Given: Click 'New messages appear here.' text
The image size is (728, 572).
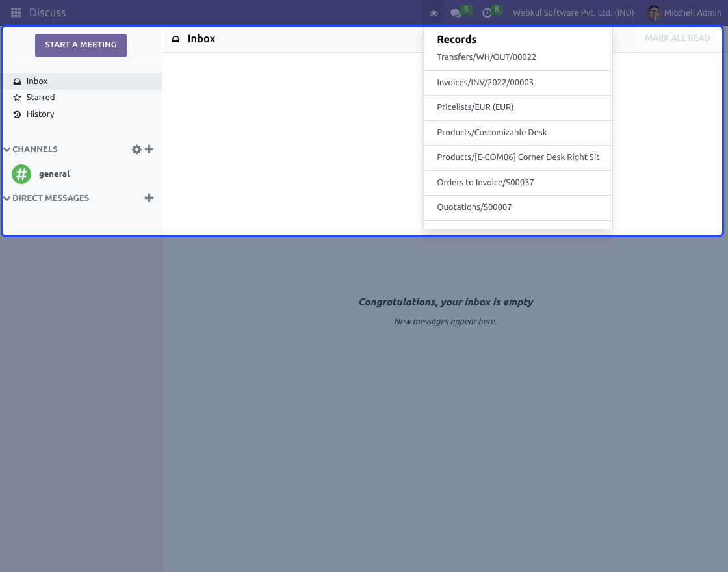Looking at the screenshot, I should [x=446, y=322].
